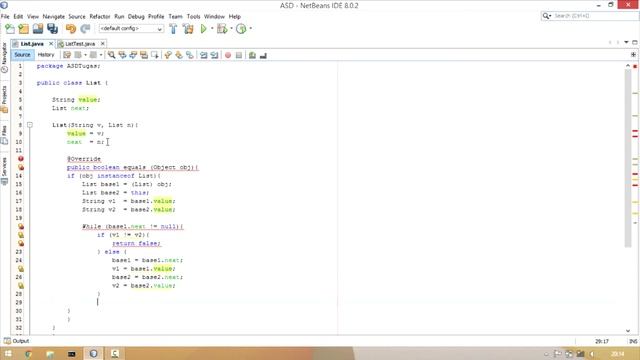Click the hint bulb beside the while line
Screen dimensions: 640x360
(20, 227)
